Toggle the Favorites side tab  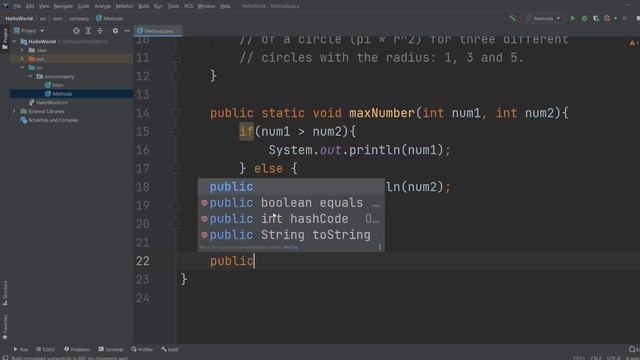point(5,327)
